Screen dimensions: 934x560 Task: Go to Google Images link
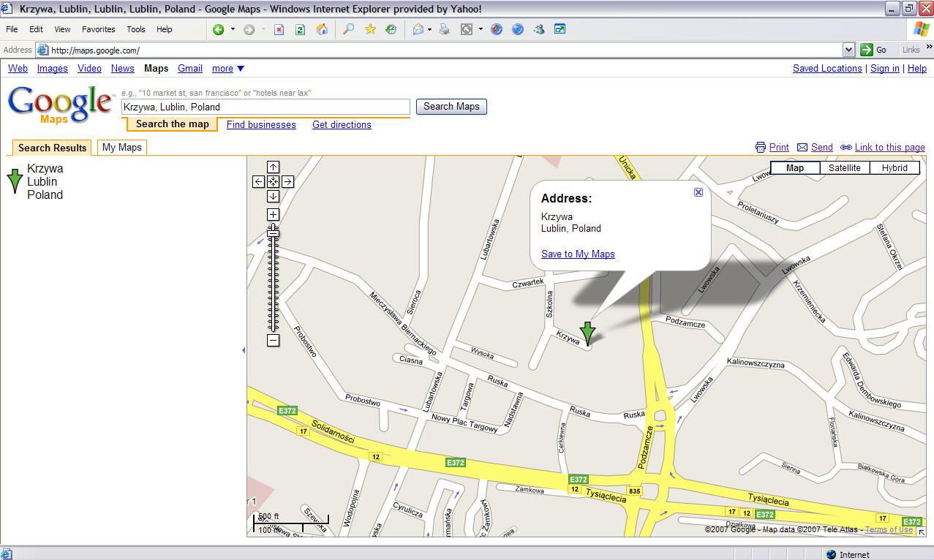[x=53, y=69]
